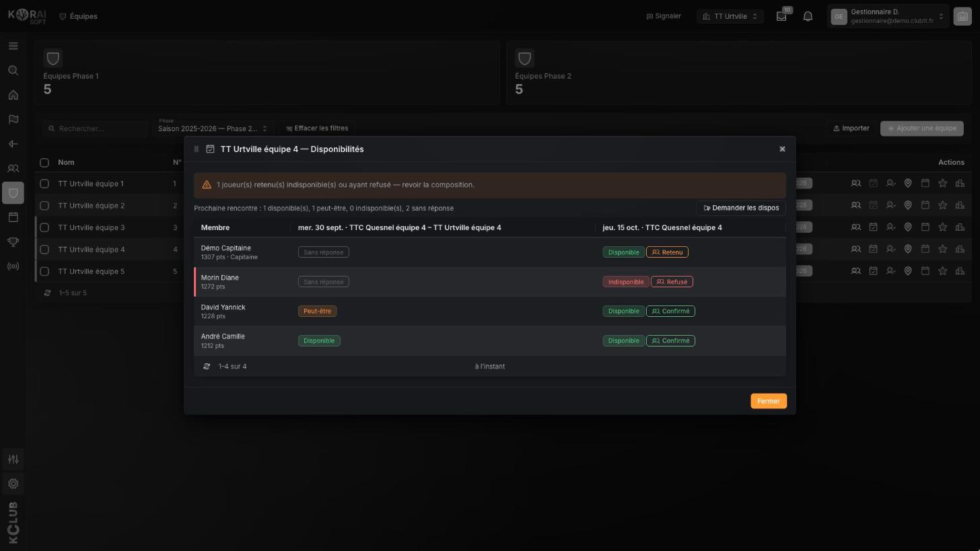Viewport: 980px width, 551px height.
Task: Open the TT Urtville club selector
Action: (730, 16)
